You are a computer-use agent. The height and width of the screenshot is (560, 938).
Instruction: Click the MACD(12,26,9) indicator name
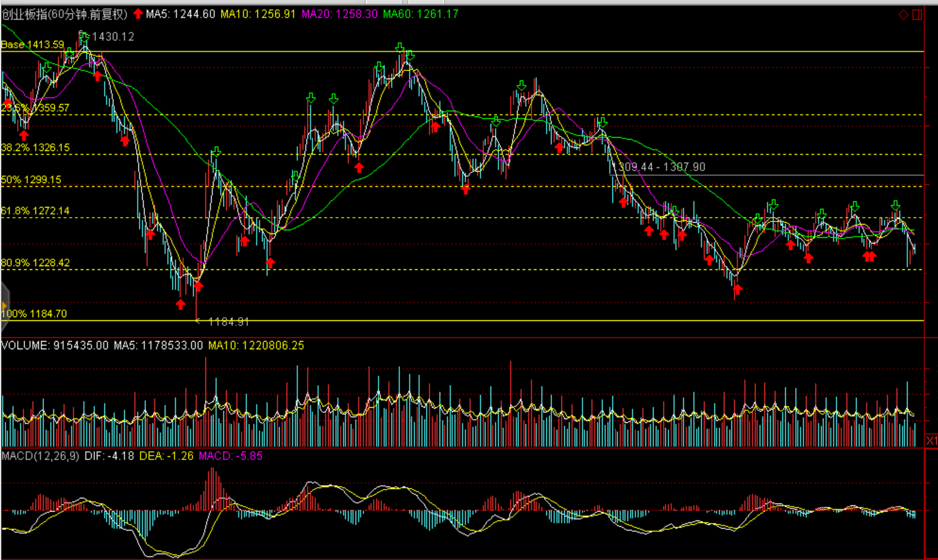(40, 456)
